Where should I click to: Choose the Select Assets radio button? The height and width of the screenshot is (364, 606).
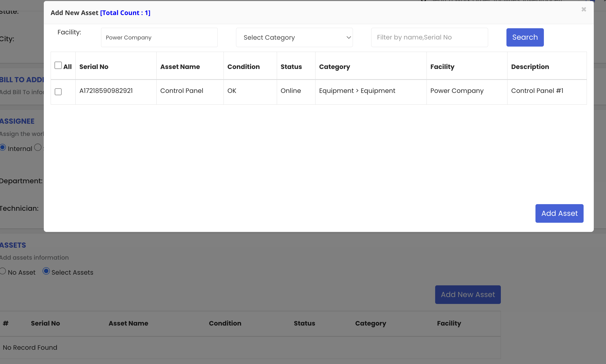[46, 271]
